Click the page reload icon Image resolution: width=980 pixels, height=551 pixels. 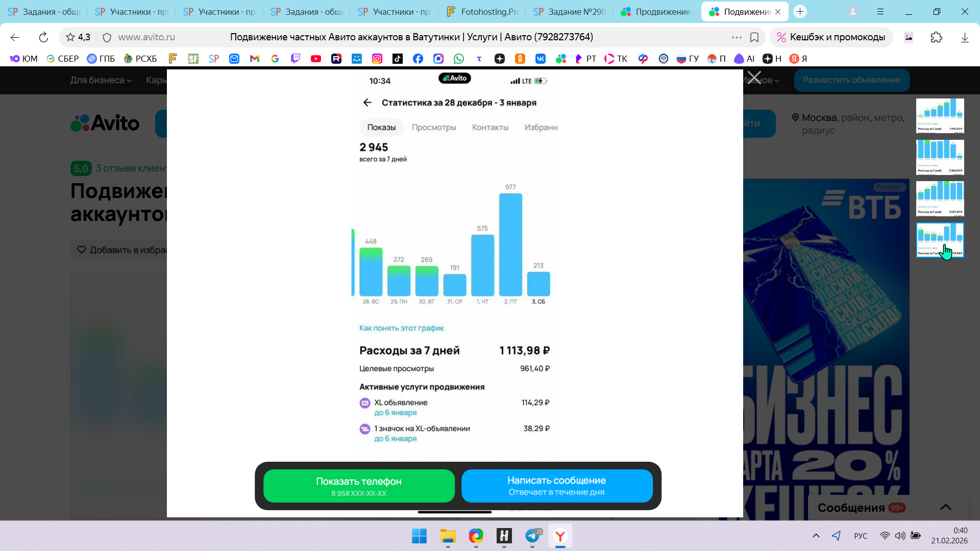[43, 37]
